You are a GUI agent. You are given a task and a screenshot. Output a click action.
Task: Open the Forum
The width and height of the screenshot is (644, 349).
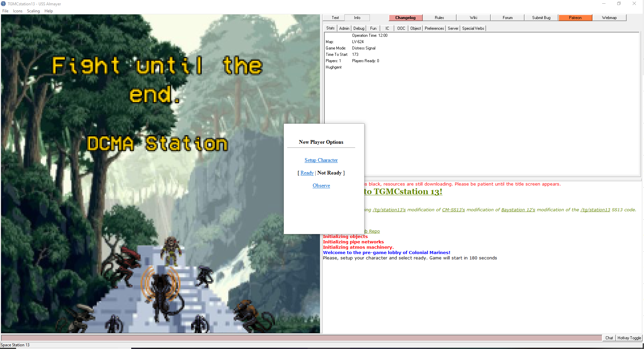pyautogui.click(x=507, y=18)
